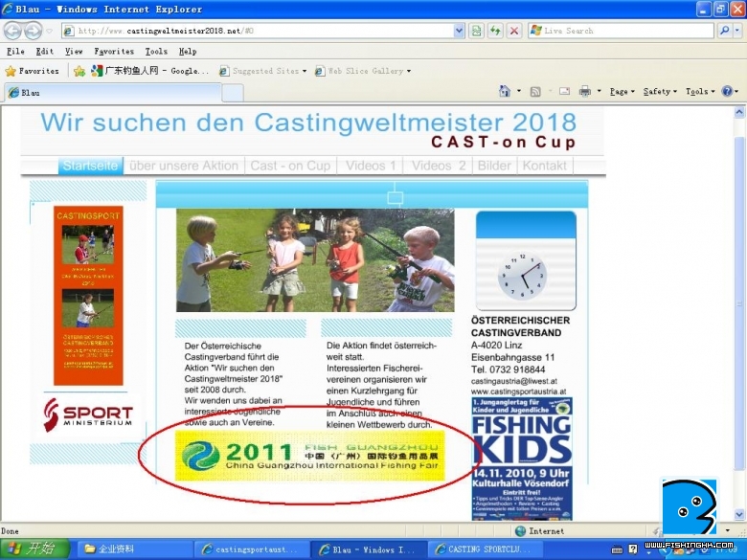Click the RSS Feeds icon

[535, 92]
